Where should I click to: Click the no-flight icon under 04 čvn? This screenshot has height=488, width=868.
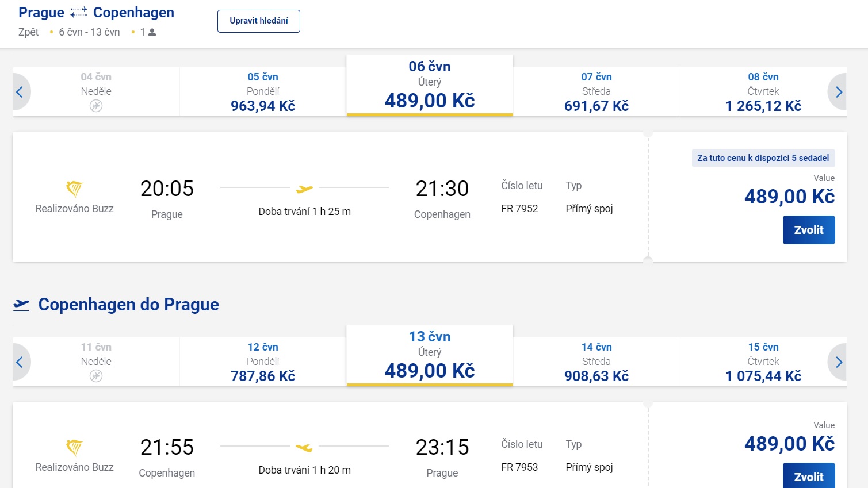click(x=96, y=106)
